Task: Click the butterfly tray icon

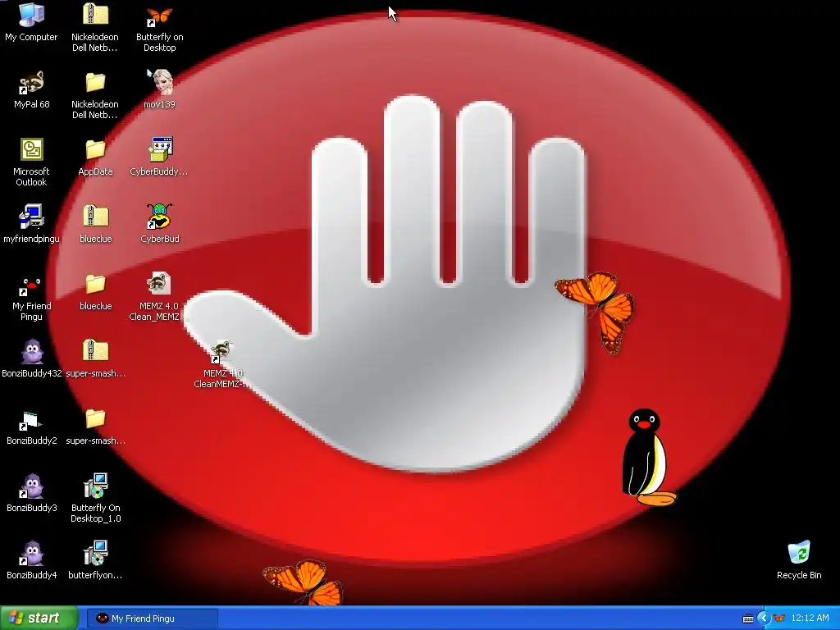Action: pyautogui.click(x=779, y=619)
